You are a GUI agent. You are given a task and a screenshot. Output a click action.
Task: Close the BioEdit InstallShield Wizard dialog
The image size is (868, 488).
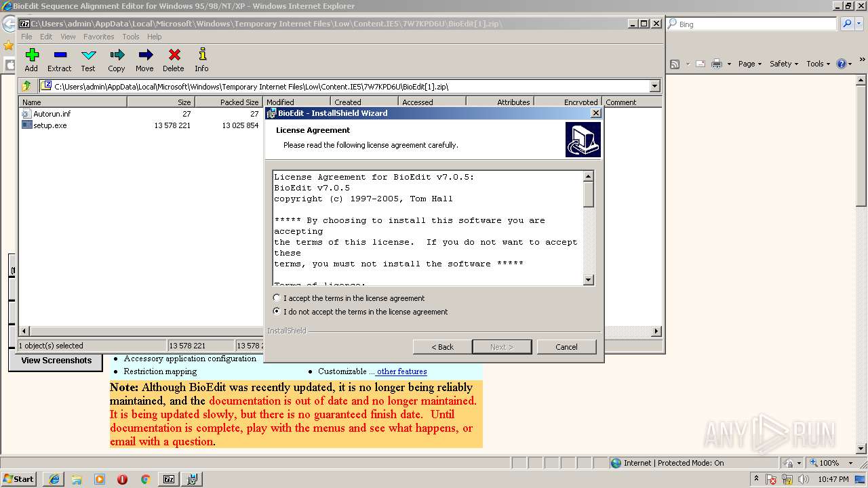click(x=596, y=113)
